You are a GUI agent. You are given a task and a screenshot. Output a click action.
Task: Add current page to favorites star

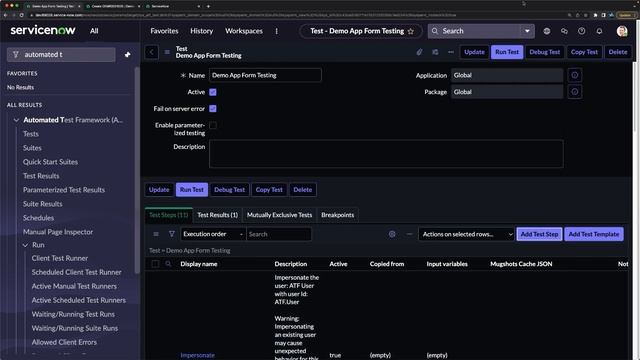coord(411,31)
